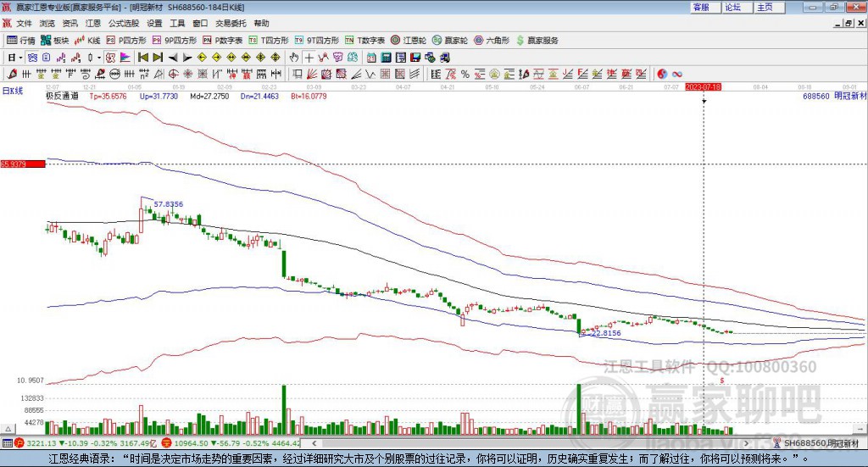Open the 江恩 menu
The image size is (868, 467).
pyautogui.click(x=92, y=23)
